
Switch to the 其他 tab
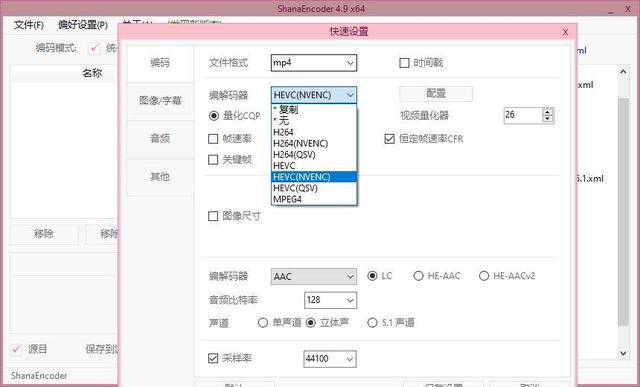(x=160, y=176)
